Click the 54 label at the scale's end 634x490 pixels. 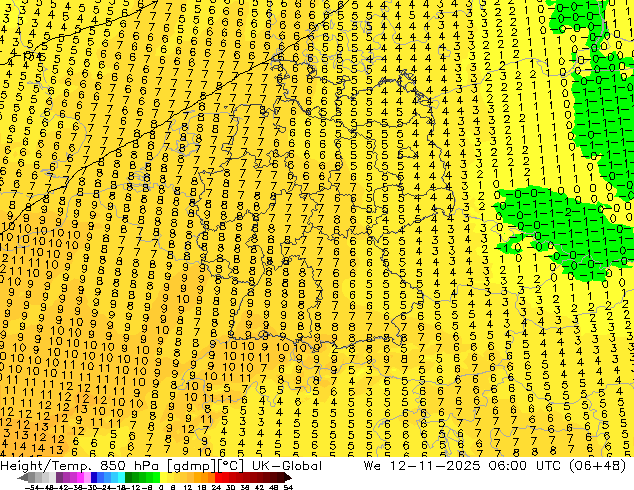coord(288,488)
